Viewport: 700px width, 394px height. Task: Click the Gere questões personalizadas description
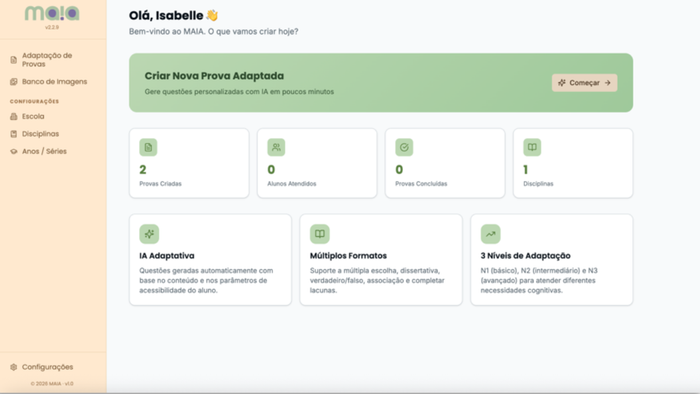click(239, 92)
